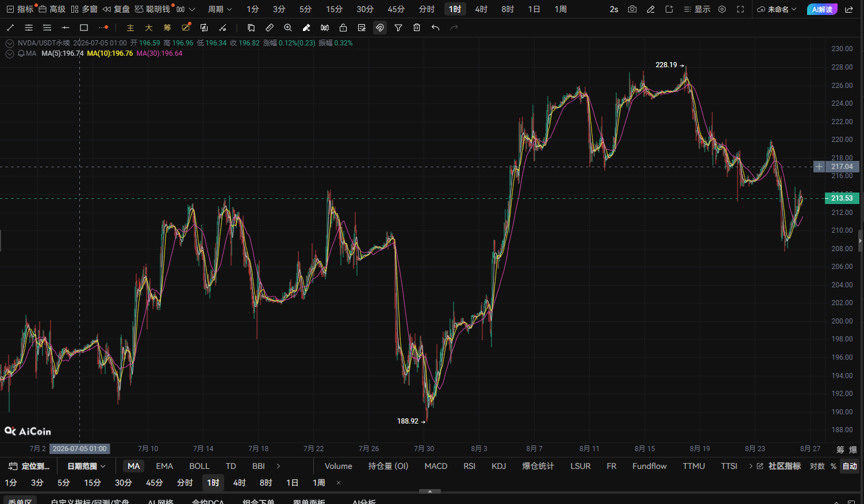Image resolution: width=864 pixels, height=504 pixels.
Task: Click the 显示 display button
Action: click(697, 9)
